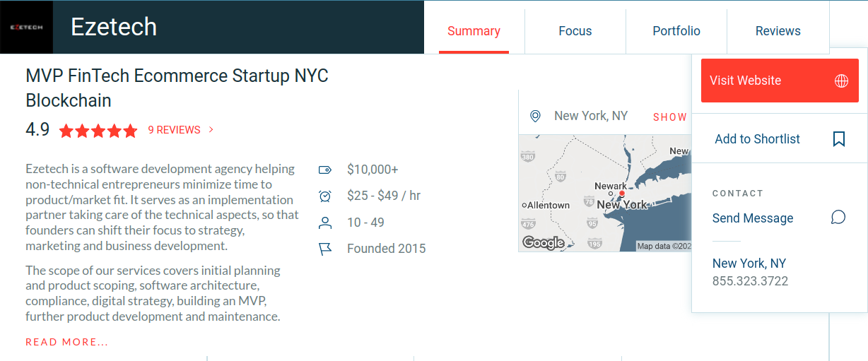Click the Show link beside New York, NY
The image size is (868, 361).
click(x=669, y=117)
